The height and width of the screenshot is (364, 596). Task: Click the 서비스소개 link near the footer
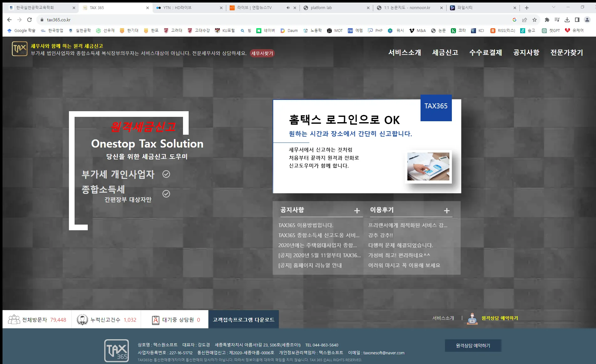point(443,318)
